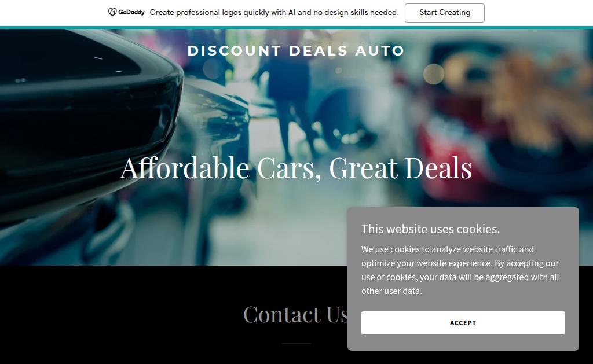Click the teal strip below the GoDaddy banner

click(x=296, y=28)
